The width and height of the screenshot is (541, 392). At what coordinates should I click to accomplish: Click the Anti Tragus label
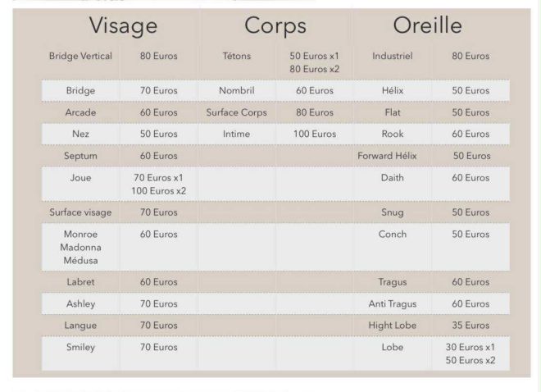click(392, 303)
